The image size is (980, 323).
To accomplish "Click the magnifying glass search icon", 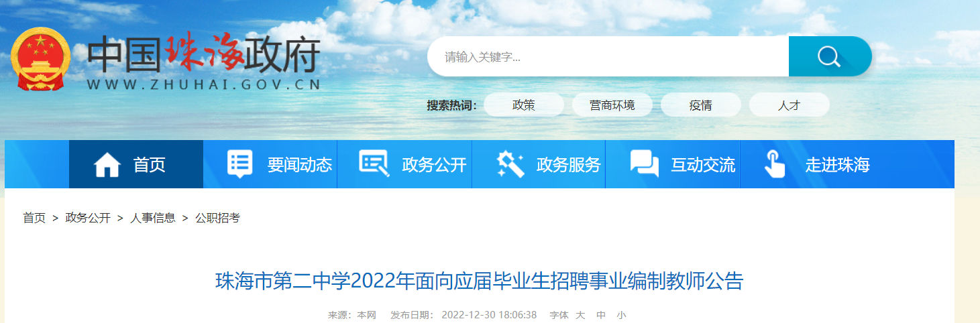I will tap(829, 57).
